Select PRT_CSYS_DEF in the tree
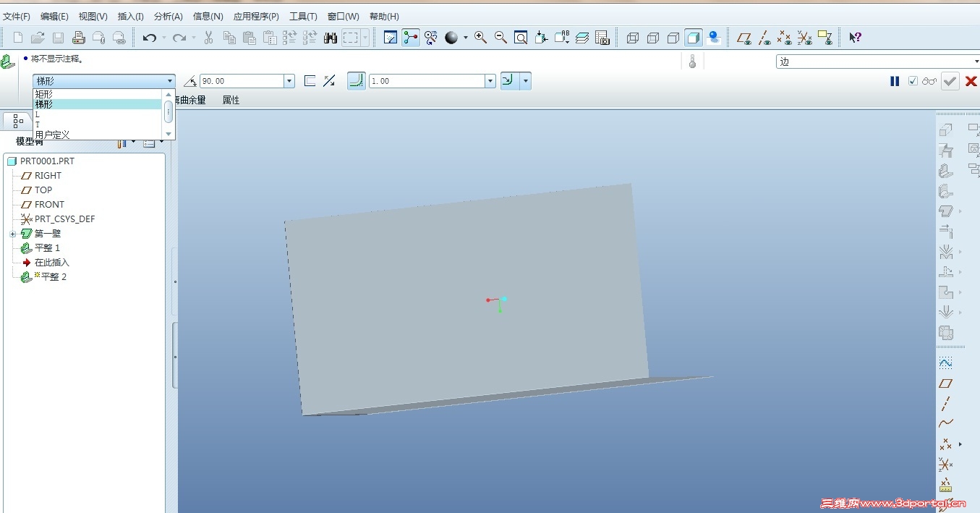This screenshot has height=513, width=980. 64,219
